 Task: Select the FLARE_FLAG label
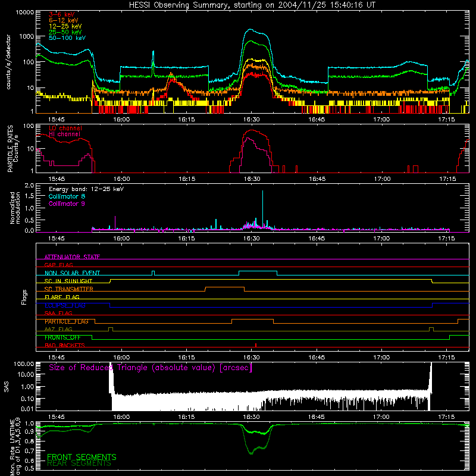(62, 297)
